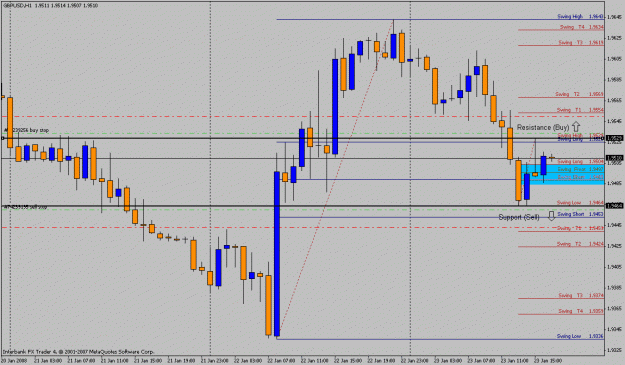Click the blue Swing Short 1.9453 label
The image size is (625, 365).
tap(580, 214)
